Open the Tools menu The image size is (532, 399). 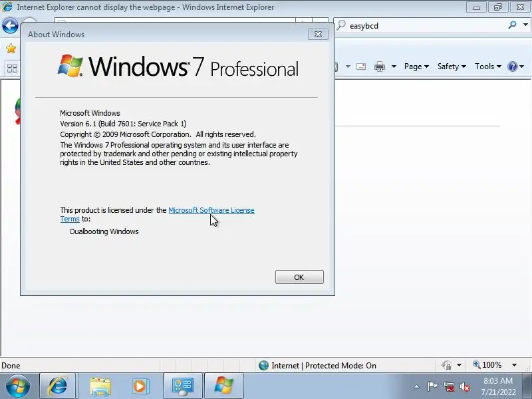[x=487, y=66]
